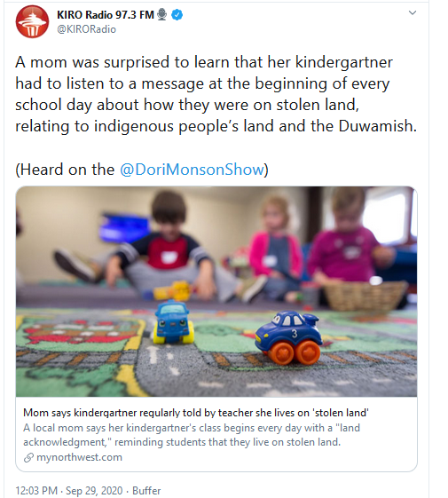Open the toy cars article preview image
Screen dimensions: 448x498
coord(216,291)
